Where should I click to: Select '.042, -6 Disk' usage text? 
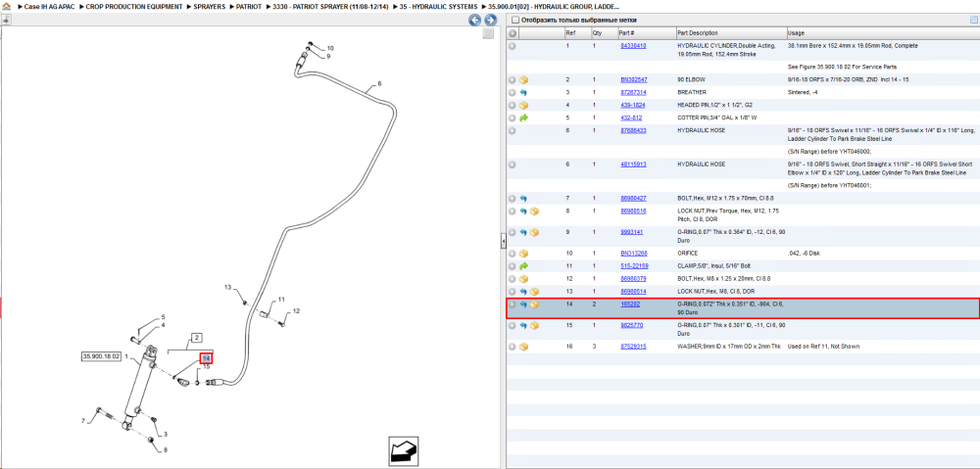point(805,254)
